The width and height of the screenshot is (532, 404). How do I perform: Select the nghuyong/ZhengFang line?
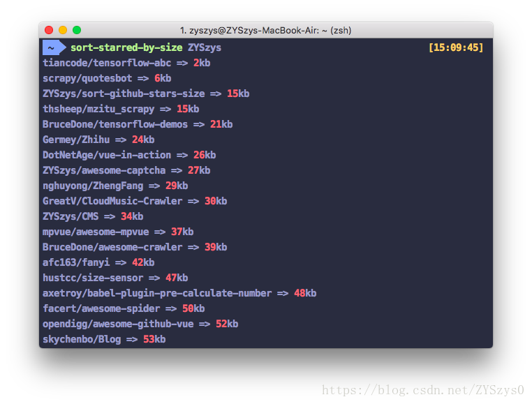(115, 186)
